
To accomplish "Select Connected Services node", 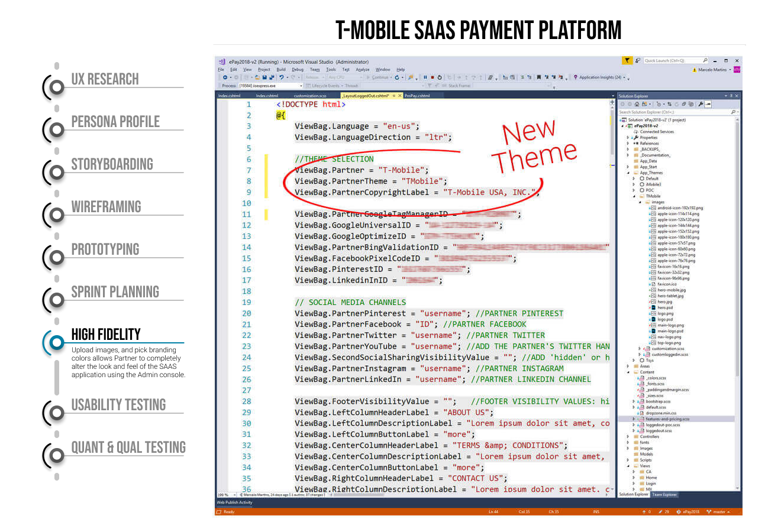I will pyautogui.click(x=657, y=132).
